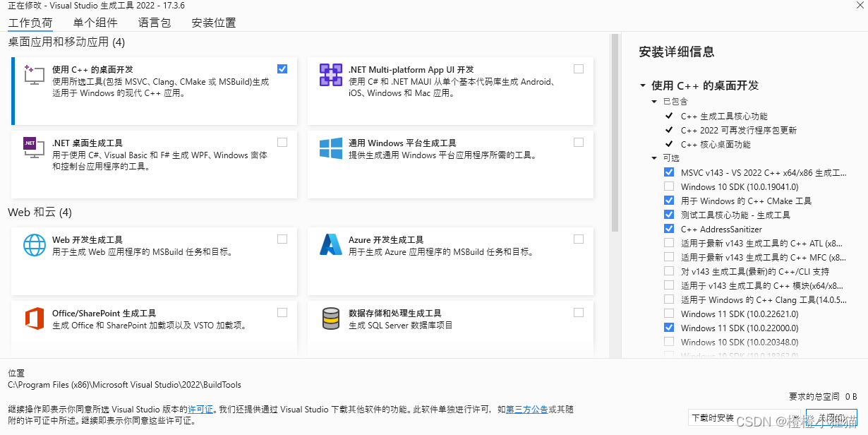868x435 pixels.
Task: Check the C++ ATL for v143 option
Action: click(669, 243)
